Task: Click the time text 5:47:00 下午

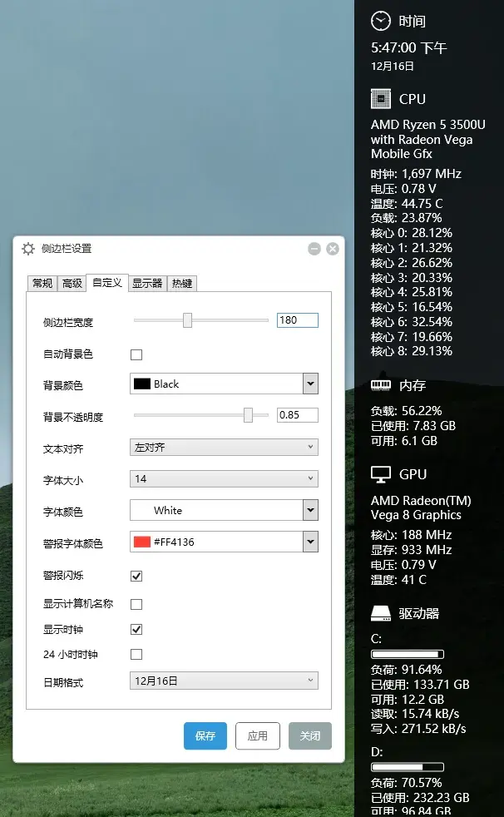Action: point(409,48)
